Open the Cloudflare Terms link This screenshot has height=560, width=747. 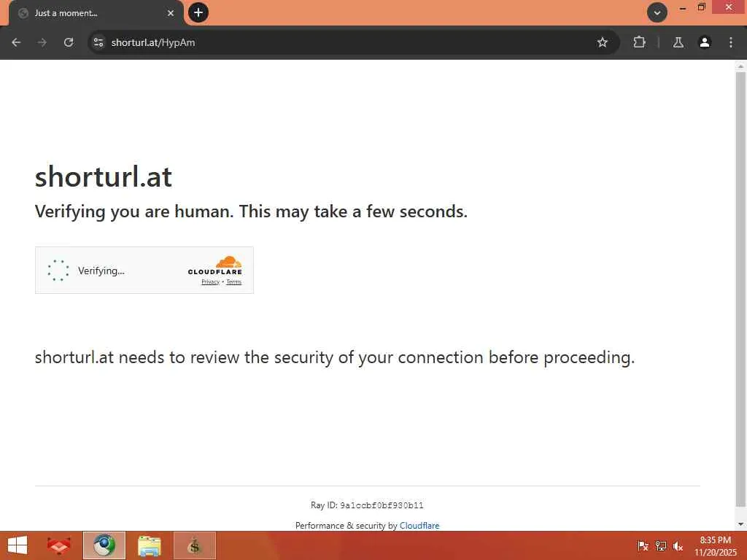click(x=233, y=282)
